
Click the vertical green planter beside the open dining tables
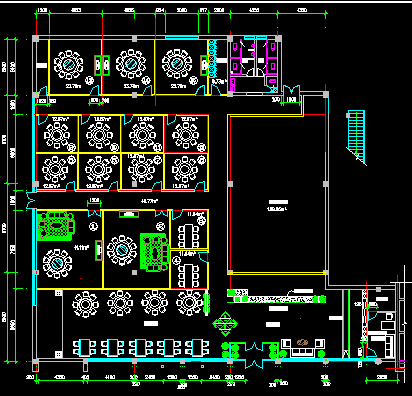(x=206, y=303)
